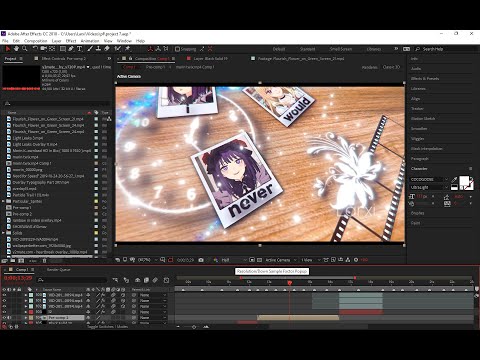480x360 pixels.
Task: Hide layer 101 with its eye icon
Action: tap(4, 301)
